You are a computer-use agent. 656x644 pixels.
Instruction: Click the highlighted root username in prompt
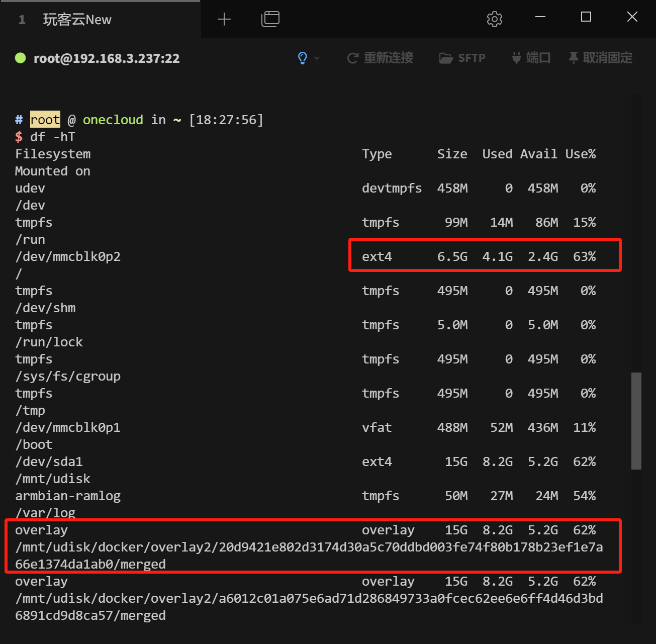[45, 120]
